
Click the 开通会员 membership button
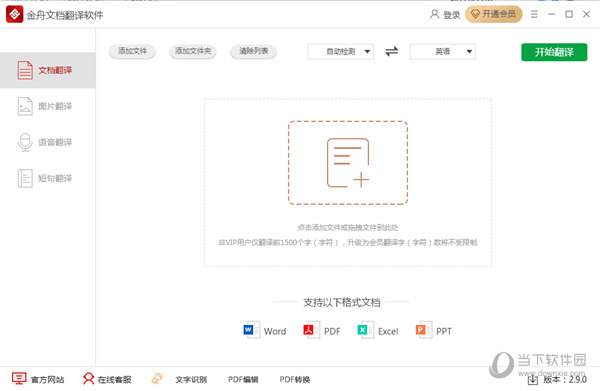pos(494,14)
